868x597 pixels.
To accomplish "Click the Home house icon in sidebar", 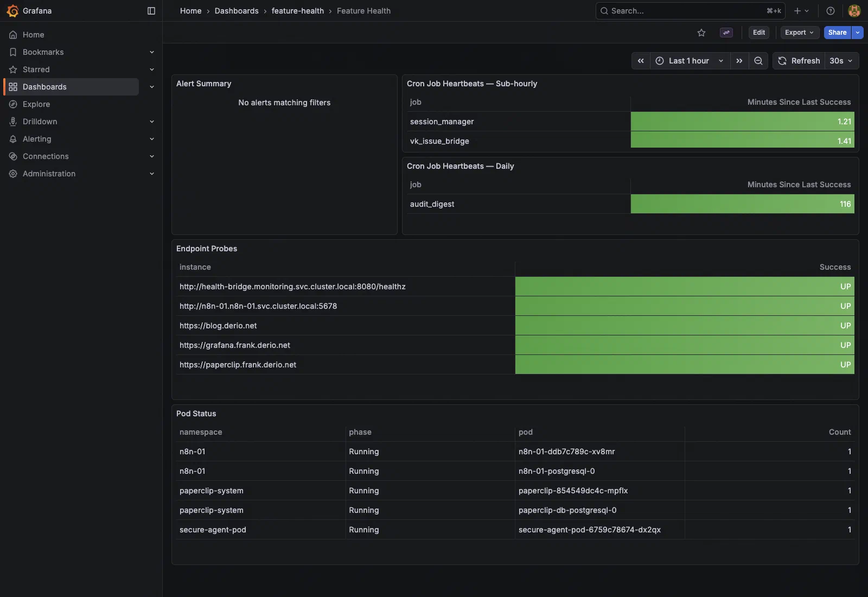I will click(13, 35).
